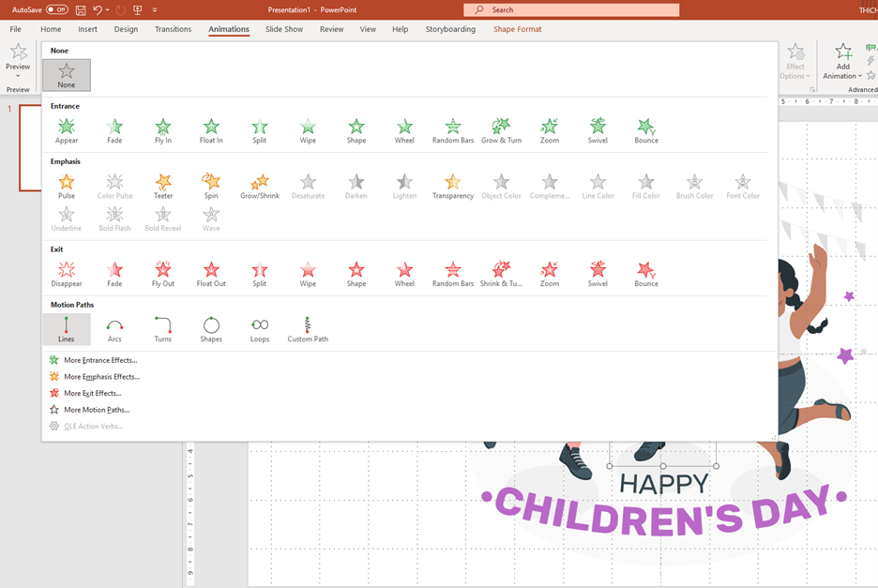This screenshot has height=588, width=878.
Task: Select the Spin emphasis effect
Action: coord(211,186)
